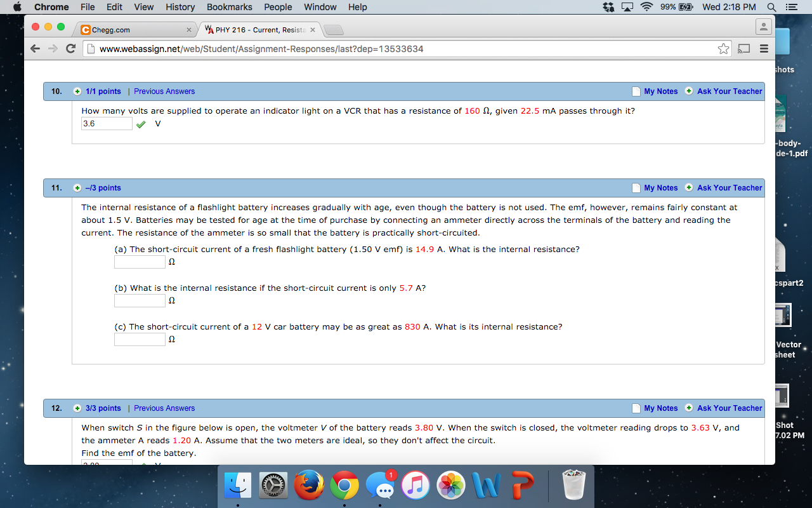Click the question 10 answer field with 3.6
This screenshot has height=508, width=812.
coord(107,124)
